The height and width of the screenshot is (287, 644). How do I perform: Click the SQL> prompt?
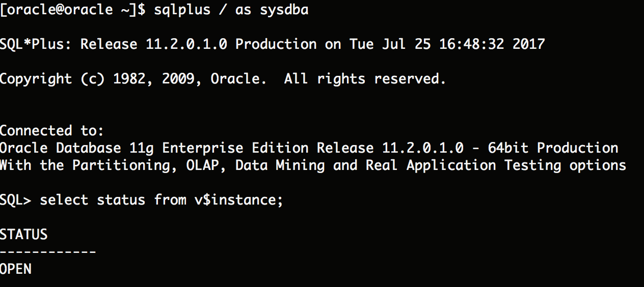click(x=16, y=200)
